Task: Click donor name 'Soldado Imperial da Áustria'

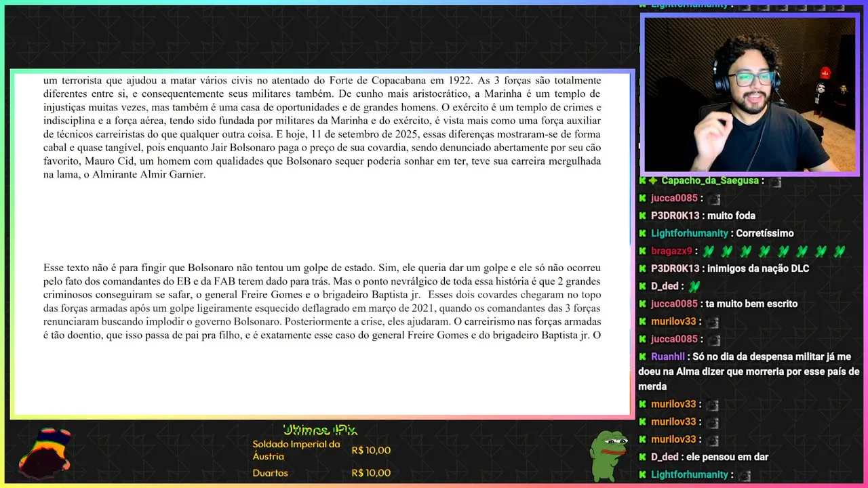Action: [296, 450]
